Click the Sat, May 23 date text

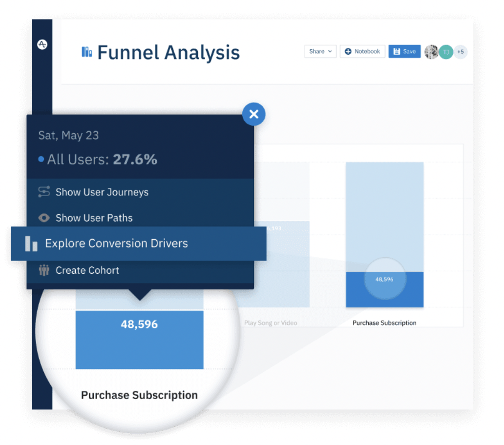[68, 135]
